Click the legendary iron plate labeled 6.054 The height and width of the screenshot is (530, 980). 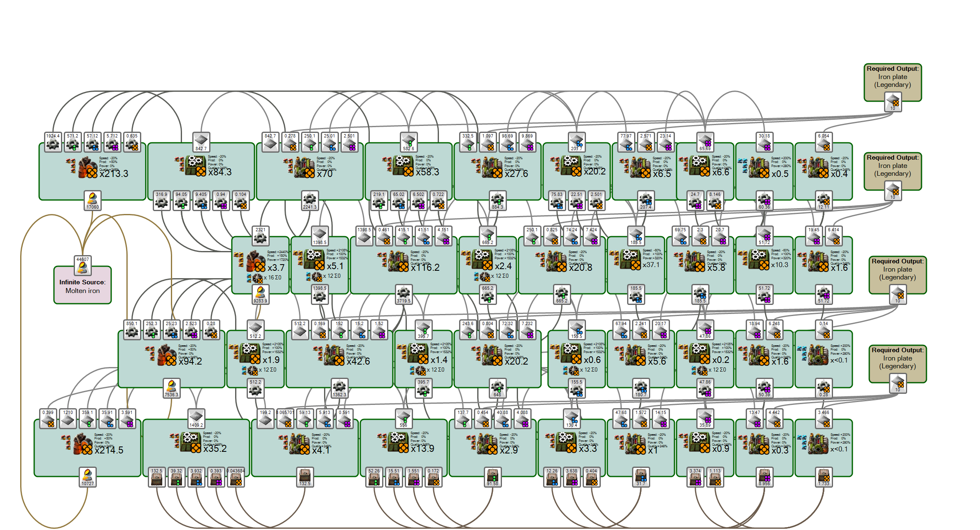coord(824,142)
